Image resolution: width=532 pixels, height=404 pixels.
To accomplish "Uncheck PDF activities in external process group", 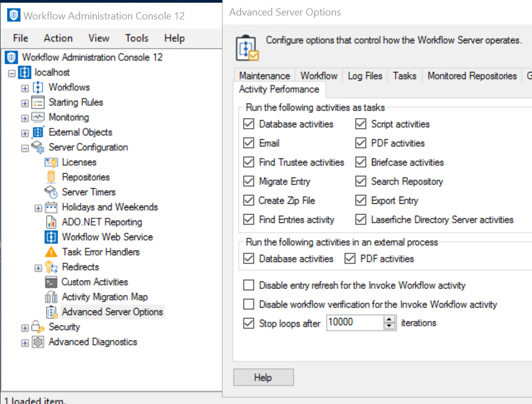I will coord(350,259).
